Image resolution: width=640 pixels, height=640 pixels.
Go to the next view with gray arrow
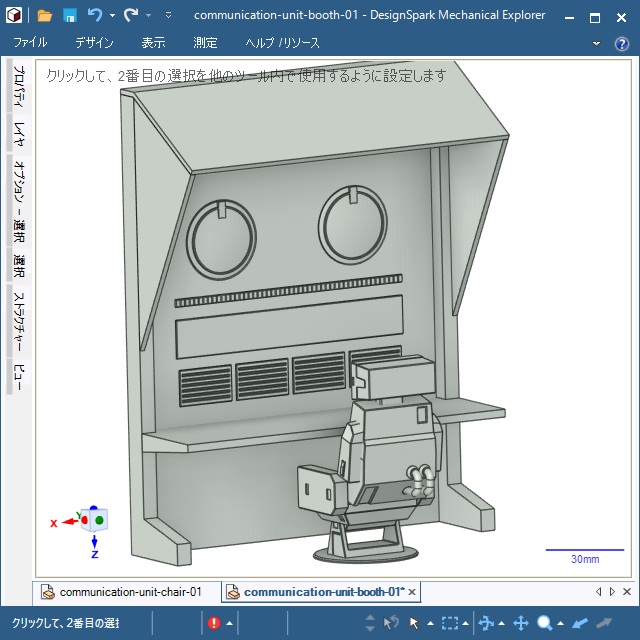click(604, 623)
